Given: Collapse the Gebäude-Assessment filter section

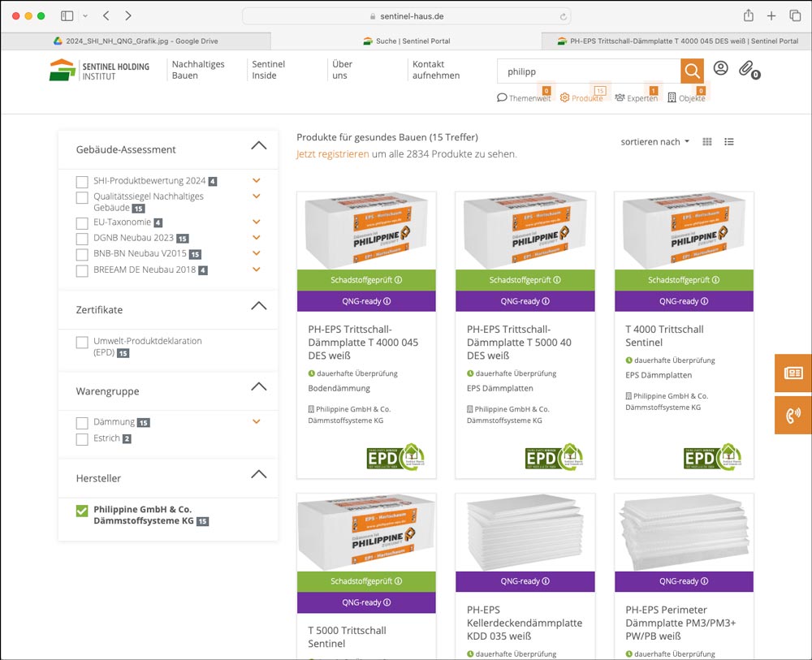Looking at the screenshot, I should (x=258, y=146).
